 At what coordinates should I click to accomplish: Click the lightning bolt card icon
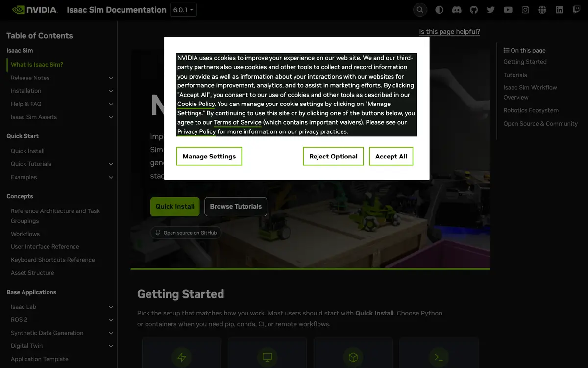point(182,358)
